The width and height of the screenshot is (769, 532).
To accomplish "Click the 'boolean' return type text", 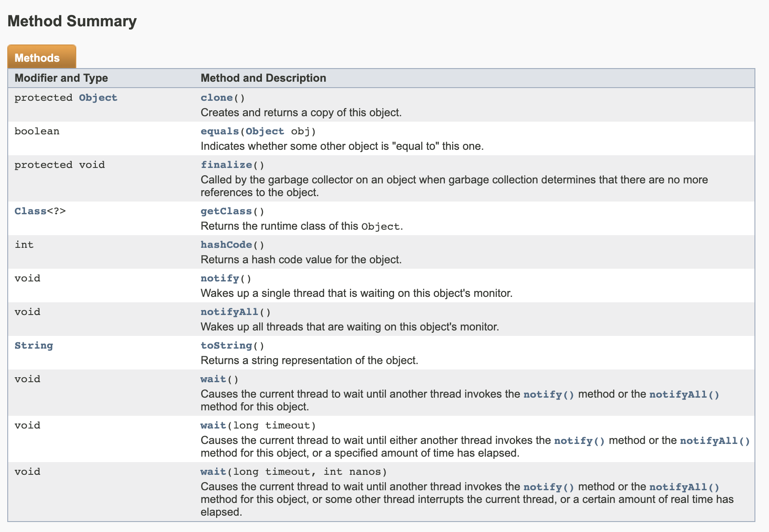I will point(37,131).
